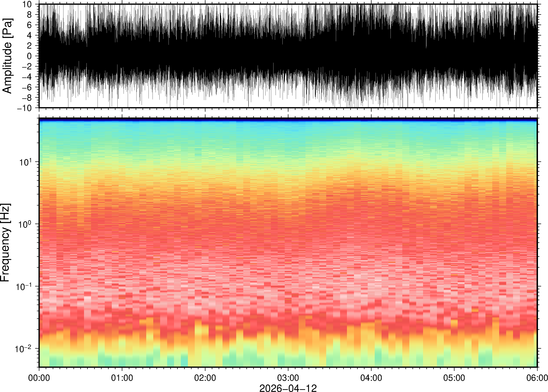The width and height of the screenshot is (548, 392).
Task: Click the 2026-04-12 date label
Action: tap(288, 388)
